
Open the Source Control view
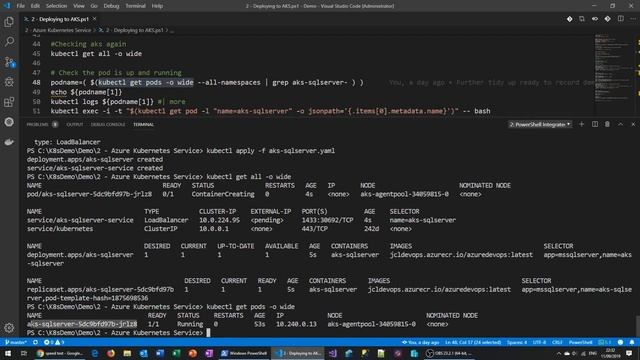point(9,62)
